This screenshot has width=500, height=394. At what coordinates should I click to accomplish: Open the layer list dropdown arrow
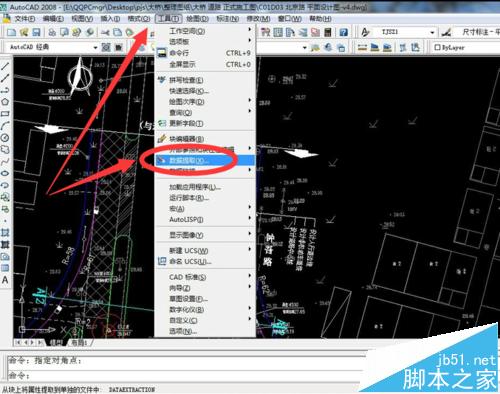[304, 48]
